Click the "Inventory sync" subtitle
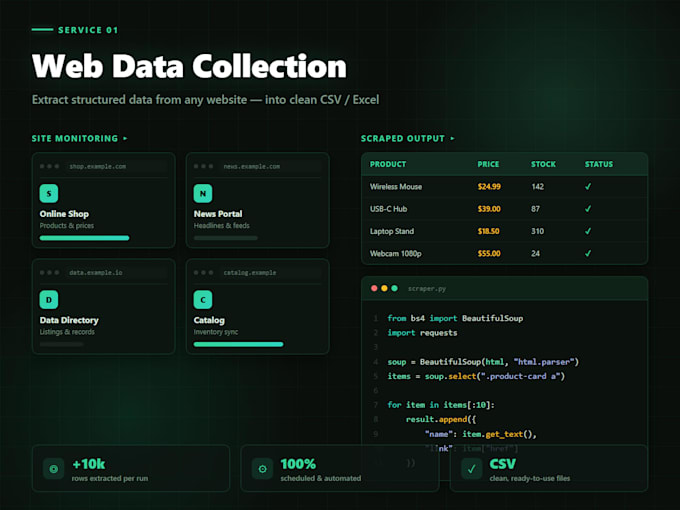 click(x=216, y=332)
